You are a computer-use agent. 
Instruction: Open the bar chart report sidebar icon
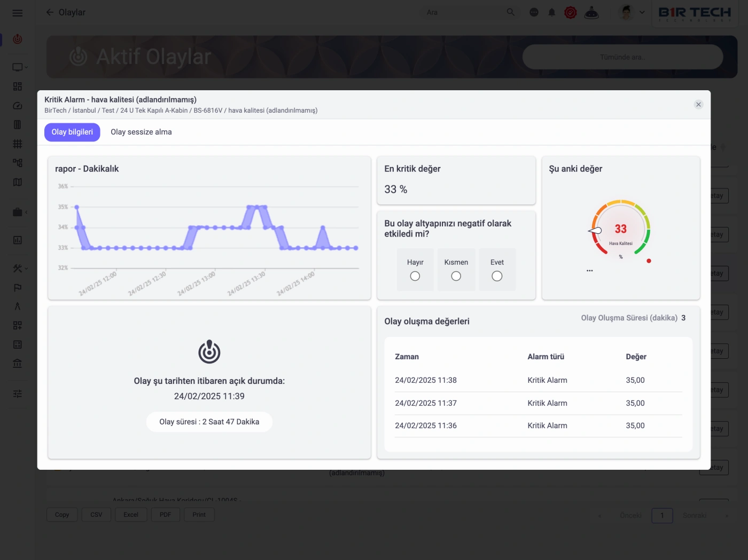[18, 240]
